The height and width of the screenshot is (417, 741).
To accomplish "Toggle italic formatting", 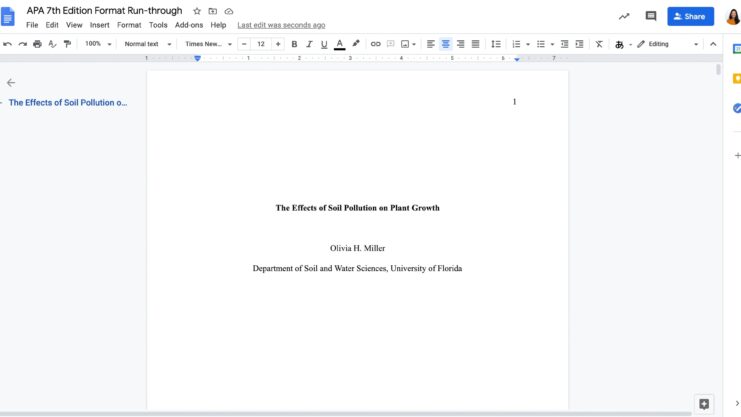I will 309,44.
